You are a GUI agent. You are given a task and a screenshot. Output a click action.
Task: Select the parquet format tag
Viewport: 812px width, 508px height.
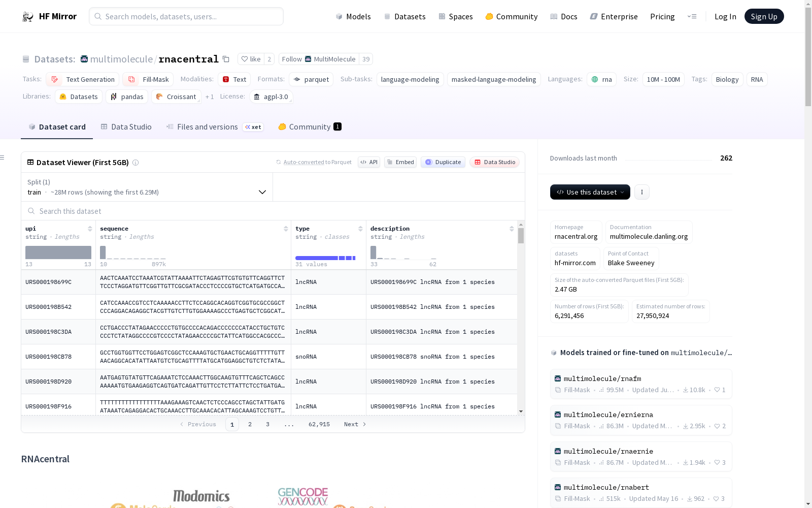pos(312,79)
